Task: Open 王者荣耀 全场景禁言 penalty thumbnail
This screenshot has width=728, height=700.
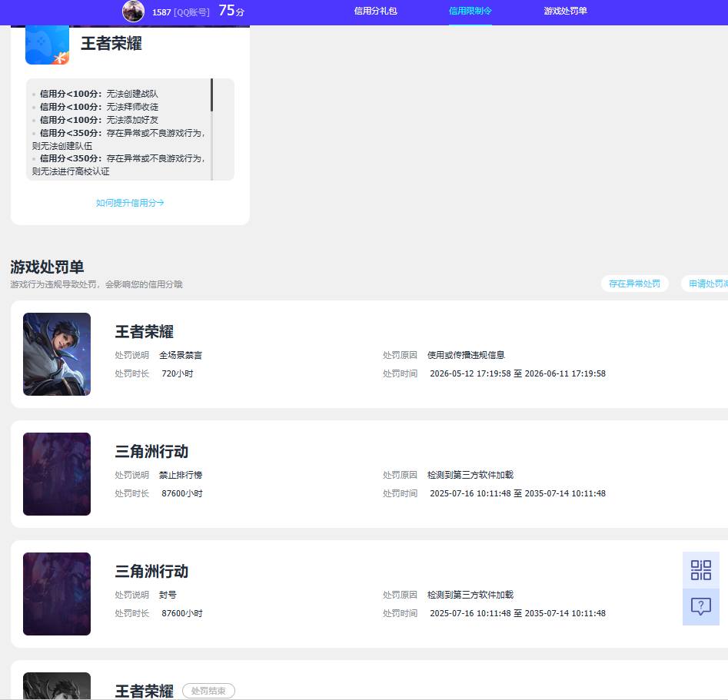Action: pyautogui.click(x=57, y=354)
